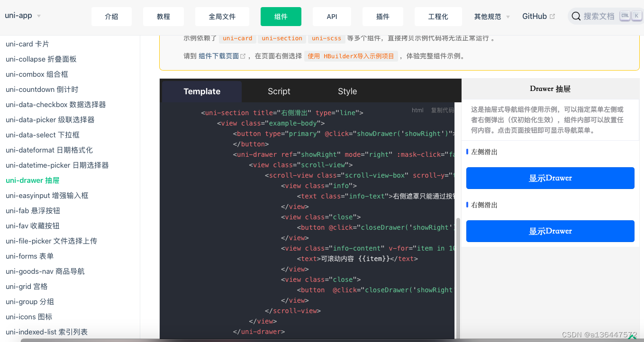644x342 pixels.
Task: Click 复制代码 to copy the code
Action: pyautogui.click(x=442, y=110)
